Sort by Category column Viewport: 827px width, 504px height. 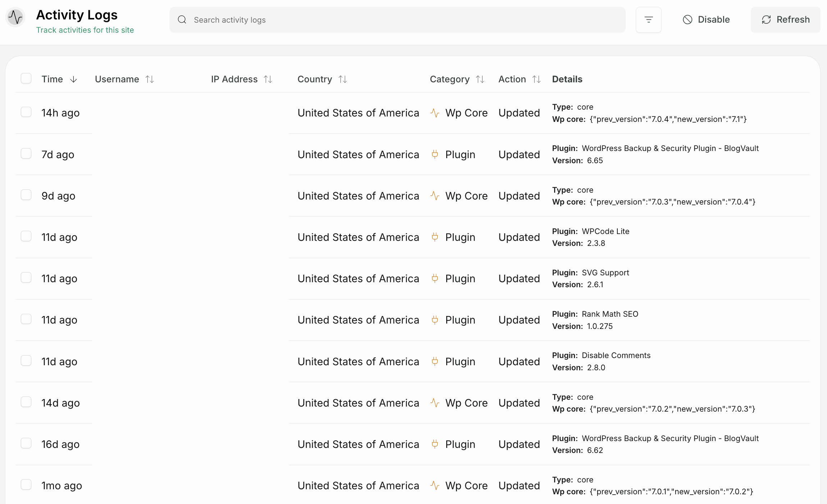[x=480, y=79]
